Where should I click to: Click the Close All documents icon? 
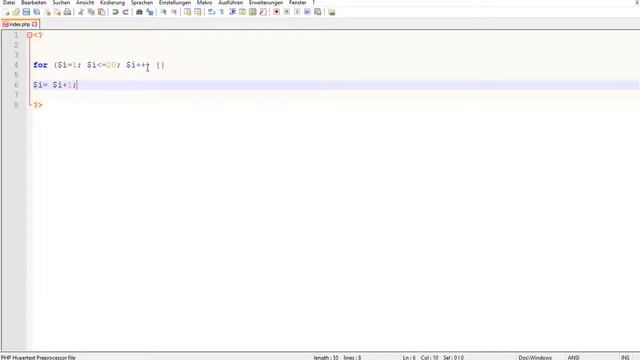tap(57, 12)
